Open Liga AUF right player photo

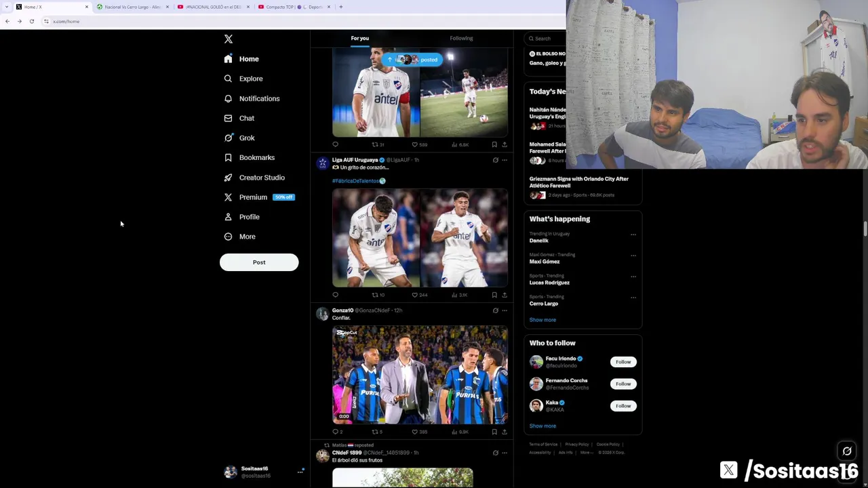tap(464, 238)
